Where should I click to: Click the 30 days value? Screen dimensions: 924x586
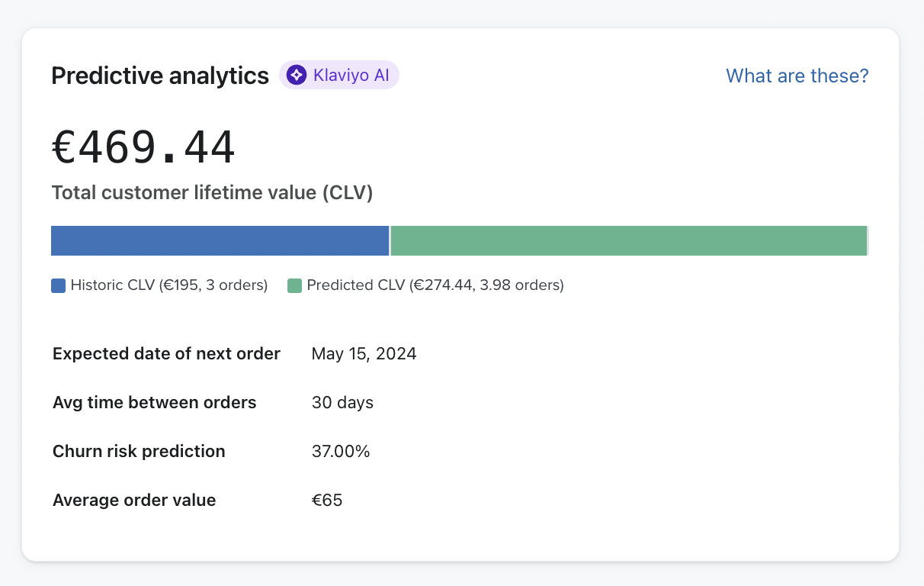coord(342,402)
